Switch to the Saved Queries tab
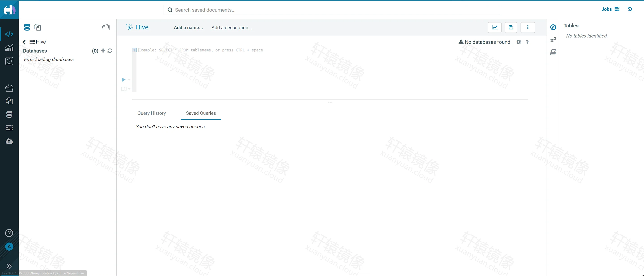644x276 pixels. 201,113
